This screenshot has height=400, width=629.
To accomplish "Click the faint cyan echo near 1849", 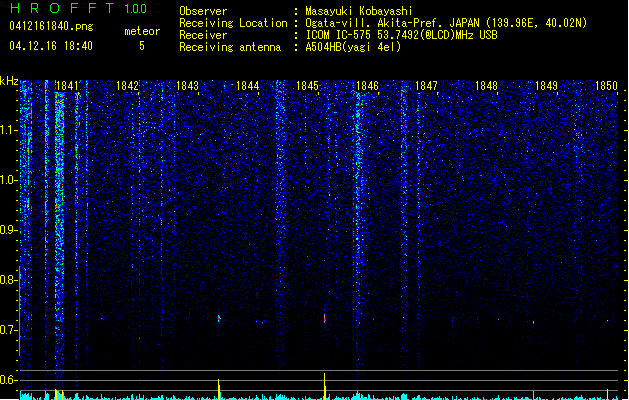I will point(534,322).
